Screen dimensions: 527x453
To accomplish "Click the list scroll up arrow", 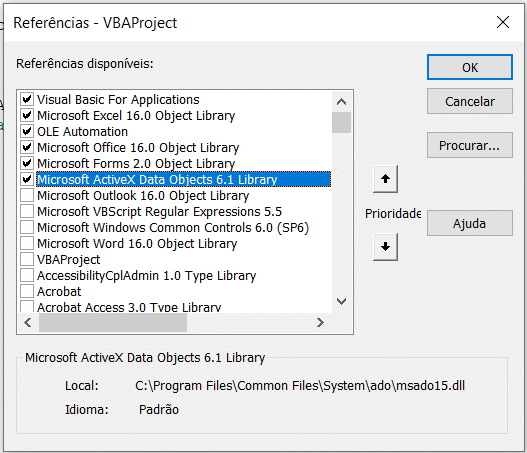I will pos(341,101).
